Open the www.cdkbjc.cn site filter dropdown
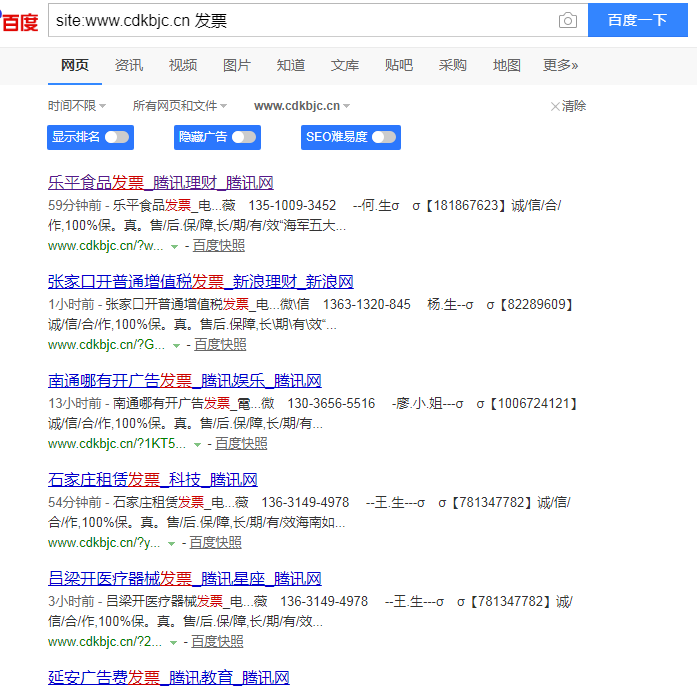Viewport: 697px width, 686px height. point(301,106)
